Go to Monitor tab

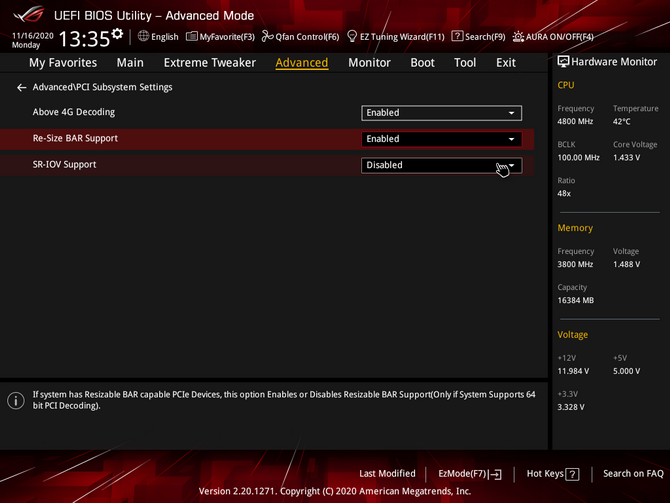369,63
